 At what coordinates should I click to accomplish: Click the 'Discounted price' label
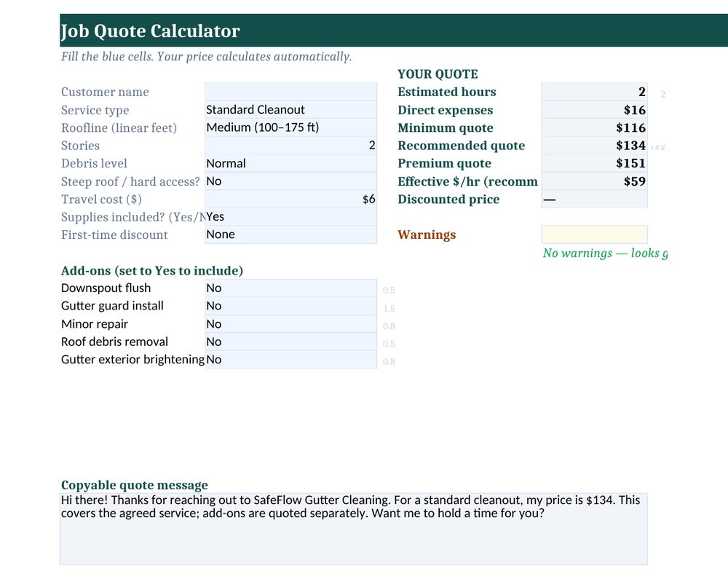(x=448, y=200)
